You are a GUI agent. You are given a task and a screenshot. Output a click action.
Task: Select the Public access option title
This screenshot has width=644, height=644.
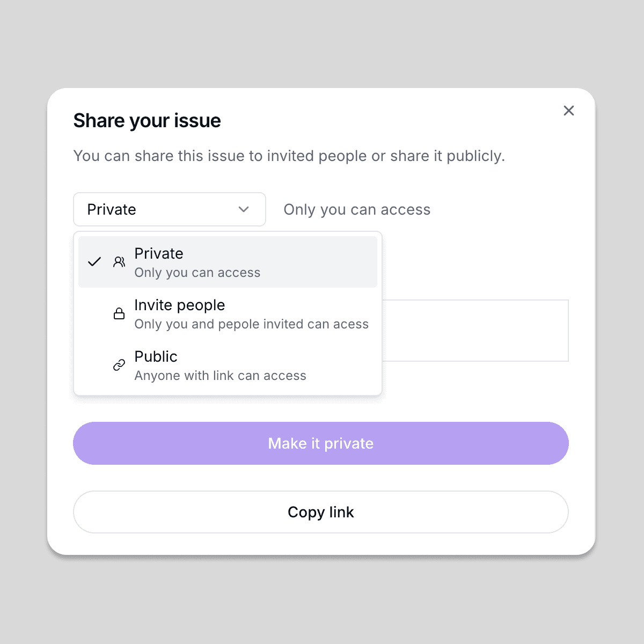pos(156,356)
